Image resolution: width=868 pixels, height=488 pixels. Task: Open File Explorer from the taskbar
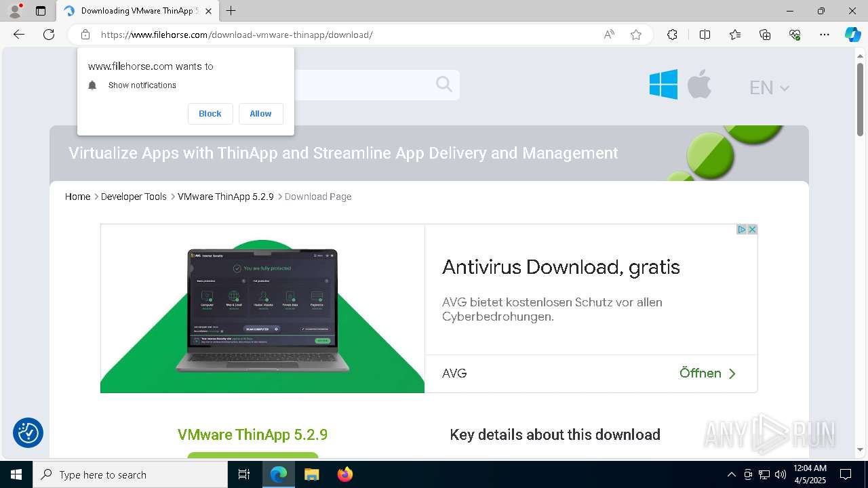tap(311, 474)
